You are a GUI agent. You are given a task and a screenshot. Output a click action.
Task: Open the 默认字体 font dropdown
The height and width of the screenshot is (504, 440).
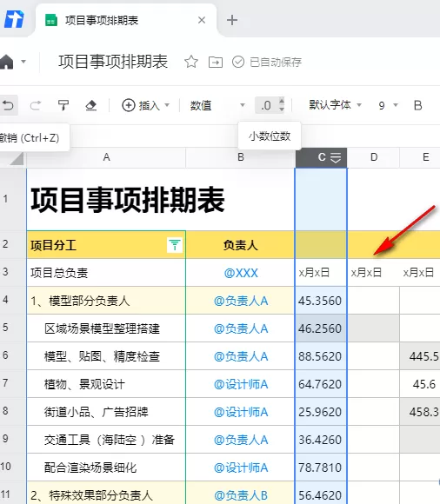click(x=336, y=105)
